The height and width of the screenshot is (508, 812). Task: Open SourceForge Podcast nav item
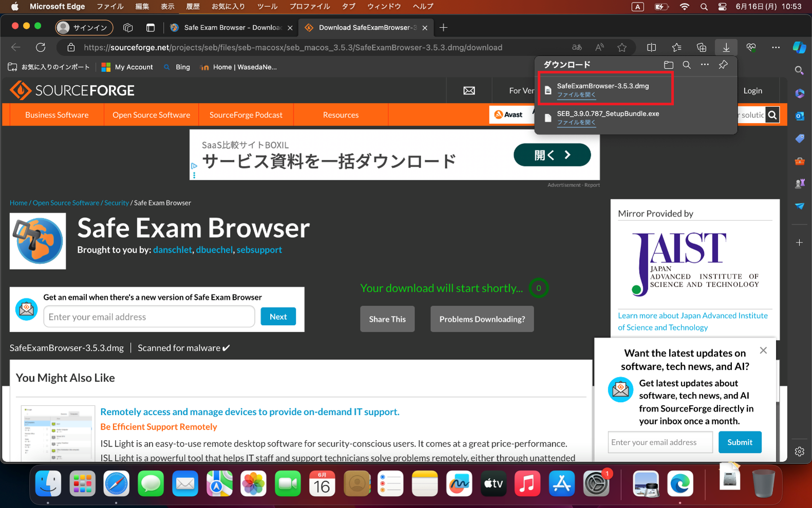pyautogui.click(x=246, y=115)
